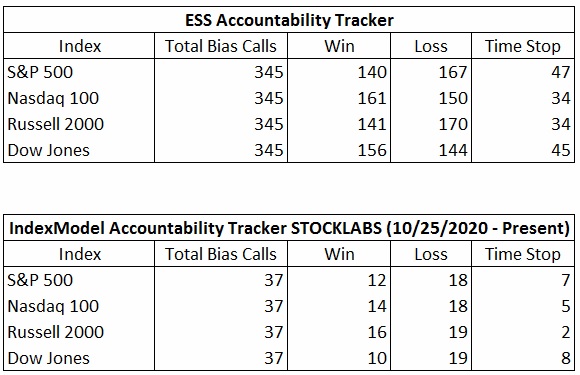Select the Russell 2000 win value 16

coord(377,332)
